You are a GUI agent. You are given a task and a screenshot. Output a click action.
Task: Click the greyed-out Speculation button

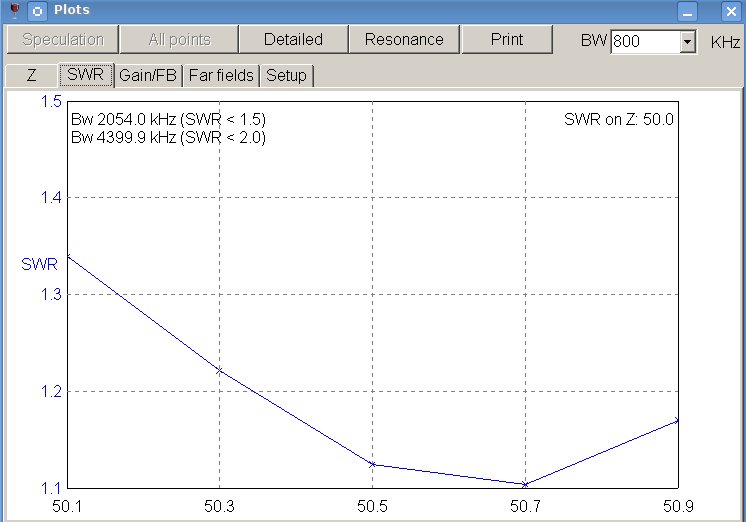click(x=62, y=40)
